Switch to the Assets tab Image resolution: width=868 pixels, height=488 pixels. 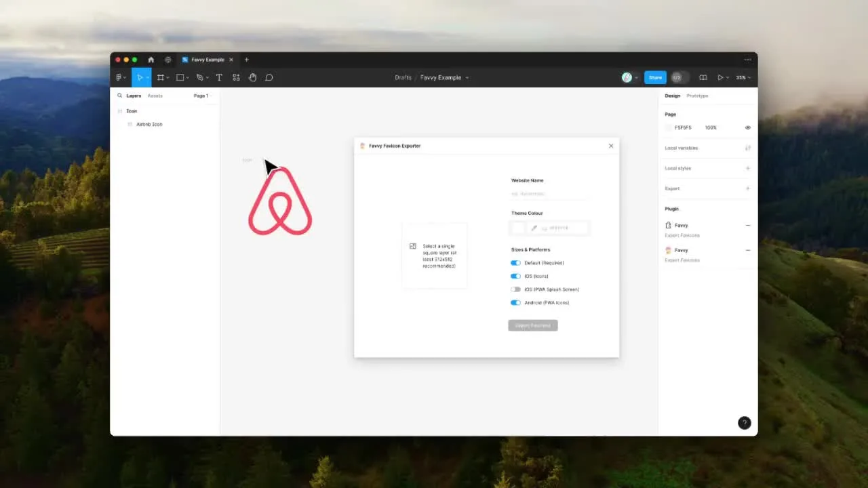155,96
